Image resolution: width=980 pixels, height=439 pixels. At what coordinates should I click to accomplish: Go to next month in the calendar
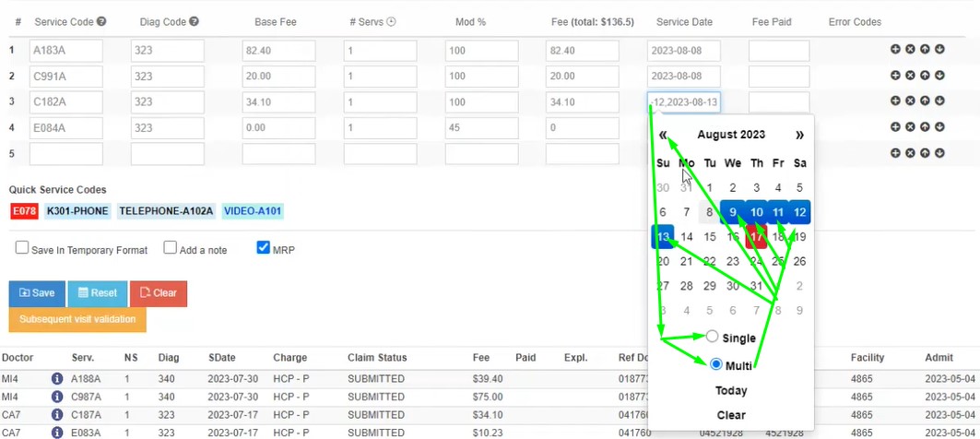(x=799, y=135)
